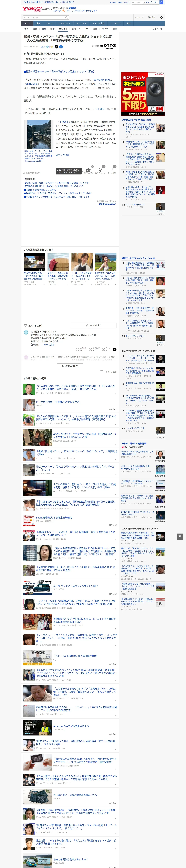
Task: Open the settings gear icon
Action: [x=161, y=18]
